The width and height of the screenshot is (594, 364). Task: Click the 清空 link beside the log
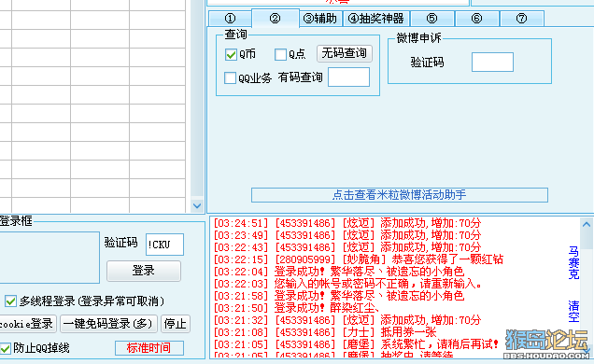[x=573, y=312]
